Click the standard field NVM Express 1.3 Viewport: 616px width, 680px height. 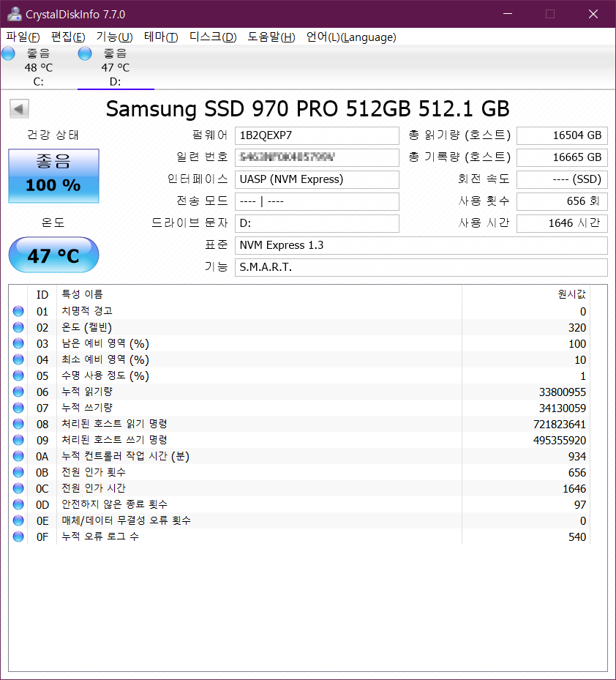[421, 245]
